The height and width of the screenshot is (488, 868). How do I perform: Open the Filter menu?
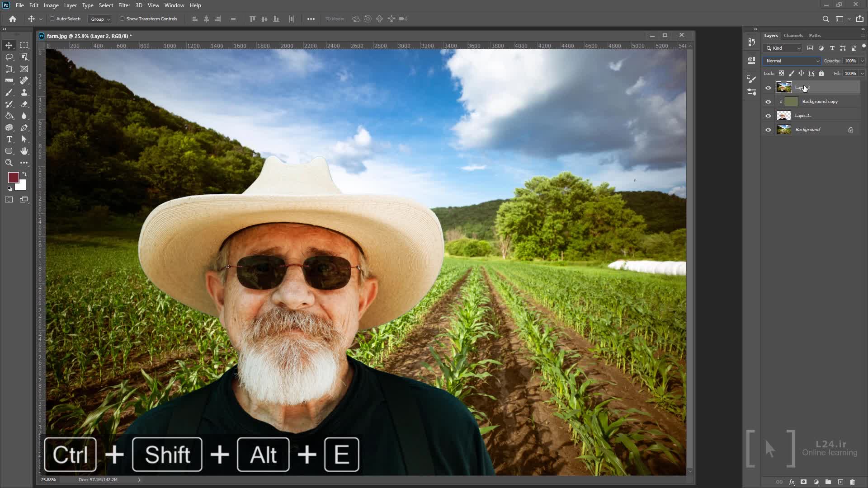[124, 5]
